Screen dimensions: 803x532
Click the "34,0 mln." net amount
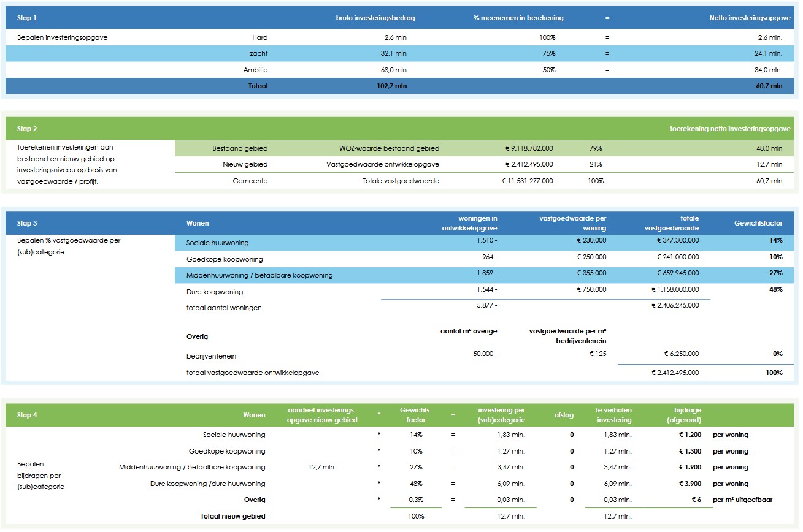(769, 70)
